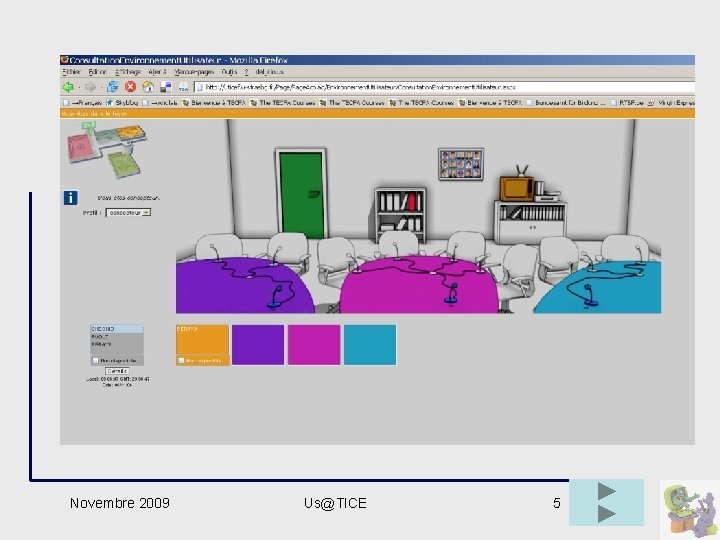Viewport: 720px width, 540px height.
Task: Click the cyan round table
Action: tap(629, 294)
